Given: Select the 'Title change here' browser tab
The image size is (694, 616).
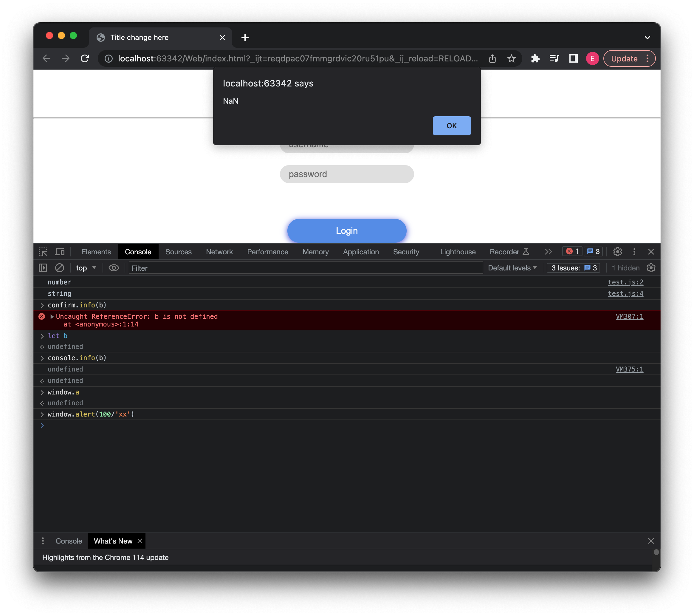Looking at the screenshot, I should coord(160,37).
